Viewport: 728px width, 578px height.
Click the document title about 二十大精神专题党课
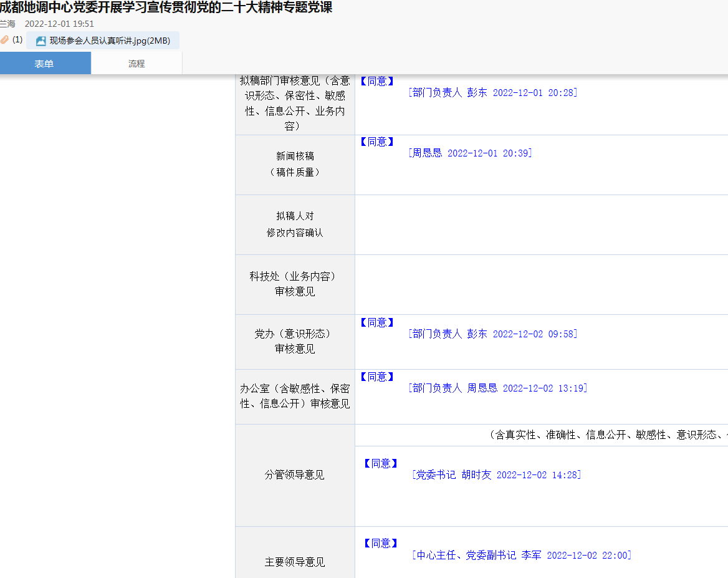coord(166,8)
